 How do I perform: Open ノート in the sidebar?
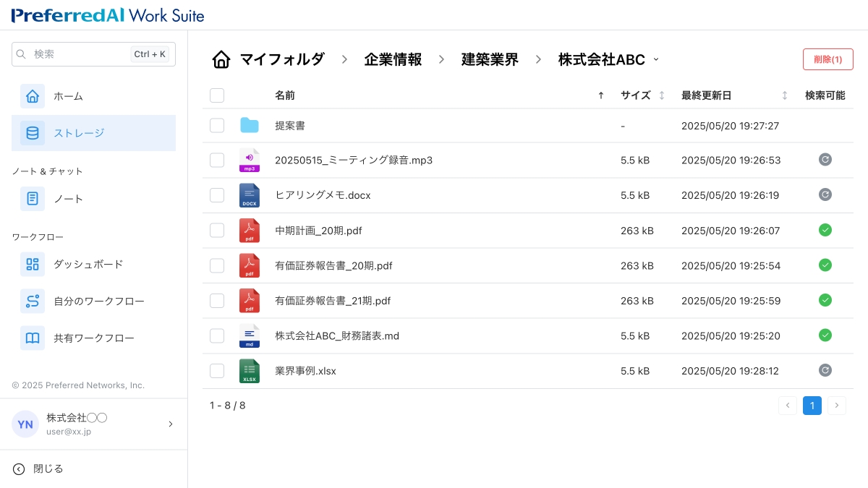[68, 199]
